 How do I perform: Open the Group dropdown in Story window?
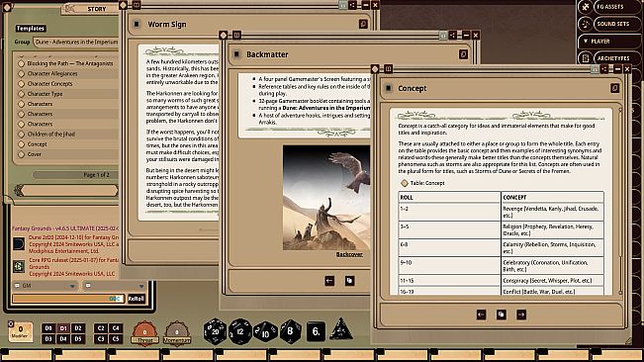[x=76, y=42]
